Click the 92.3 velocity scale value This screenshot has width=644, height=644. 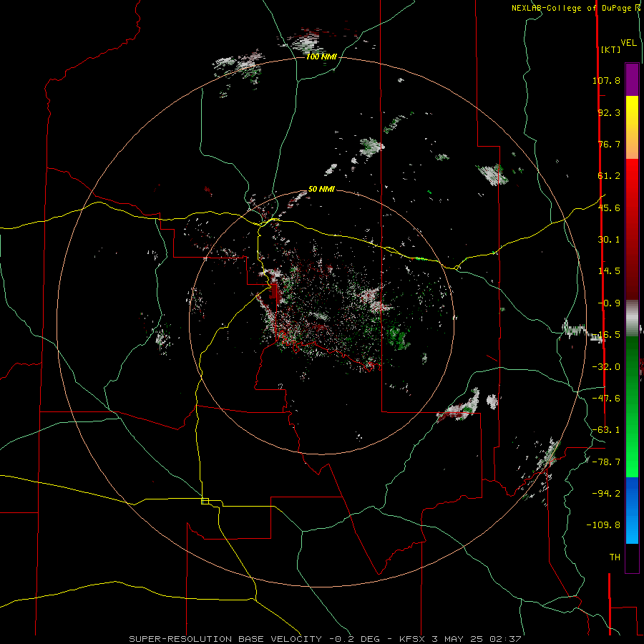pyautogui.click(x=609, y=112)
